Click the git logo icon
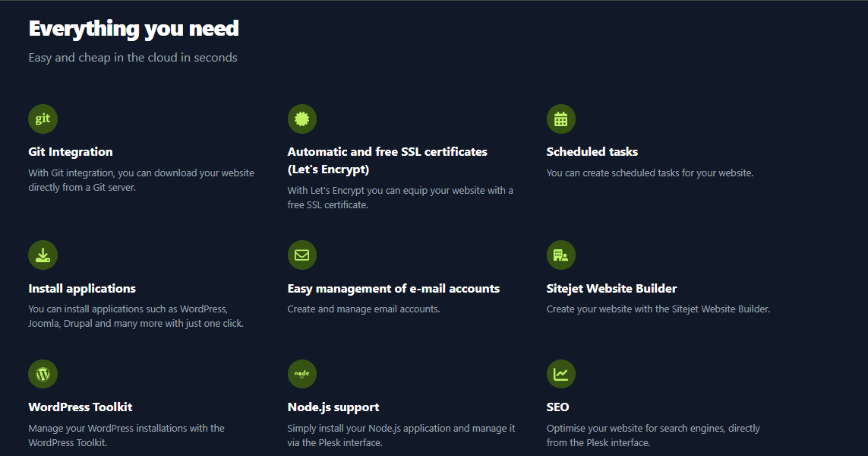The width and height of the screenshot is (868, 456). [x=43, y=119]
